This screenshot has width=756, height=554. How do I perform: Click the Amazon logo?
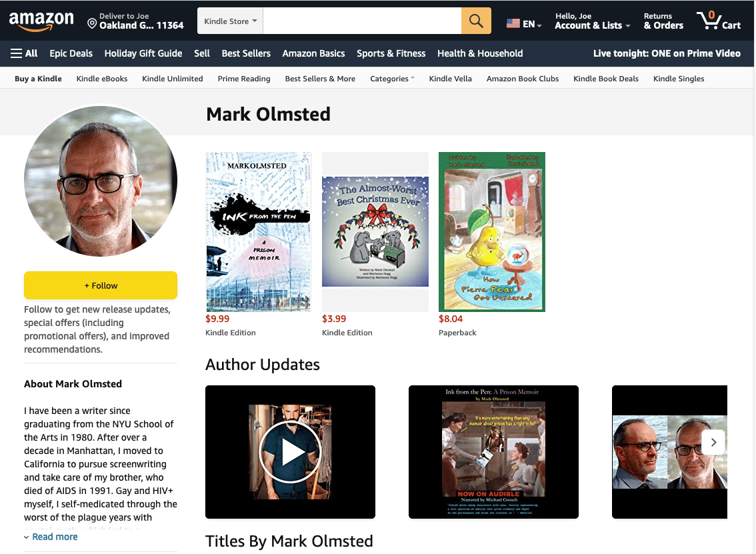pyautogui.click(x=41, y=21)
